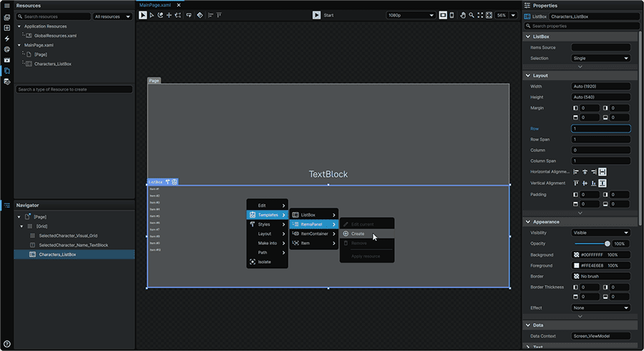
Task: Open the Layout context menu entry
Action: pyautogui.click(x=267, y=234)
